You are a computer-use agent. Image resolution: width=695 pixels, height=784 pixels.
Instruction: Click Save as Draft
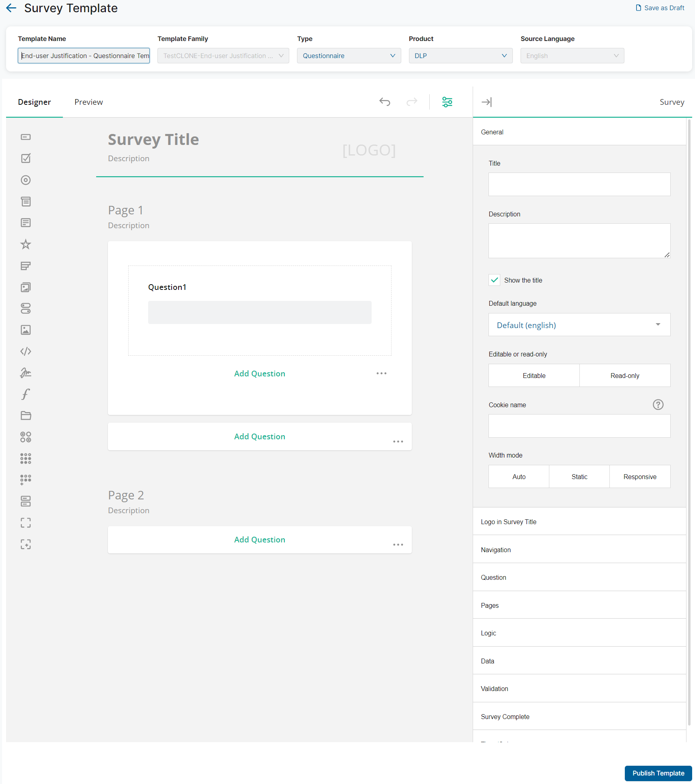click(x=659, y=7)
